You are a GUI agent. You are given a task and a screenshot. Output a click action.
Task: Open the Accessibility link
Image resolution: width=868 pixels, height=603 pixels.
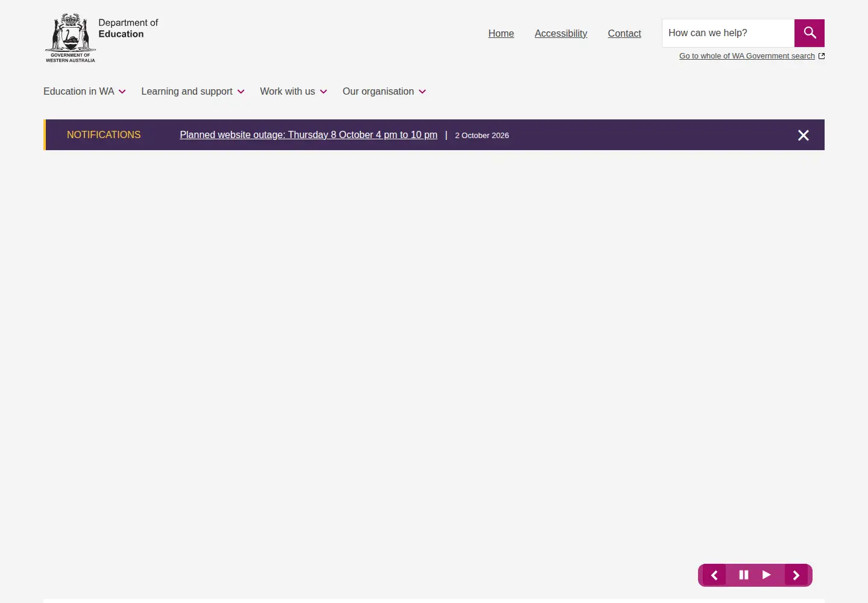(561, 34)
